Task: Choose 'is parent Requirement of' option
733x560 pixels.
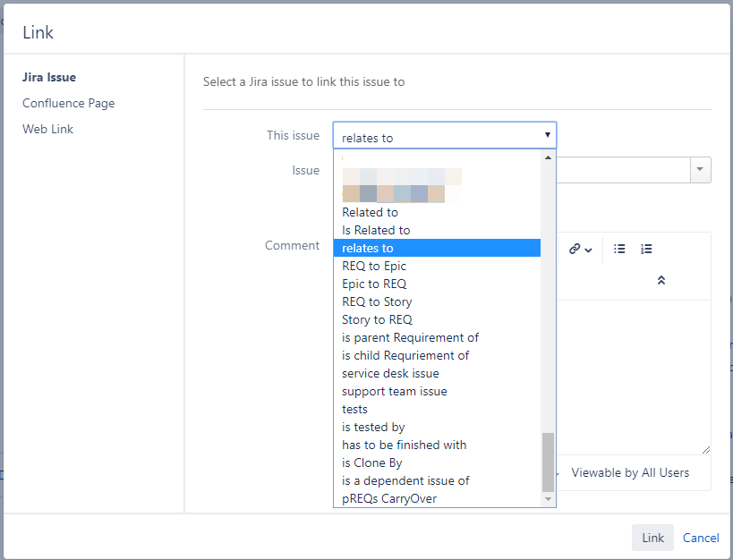Action: 437,337
